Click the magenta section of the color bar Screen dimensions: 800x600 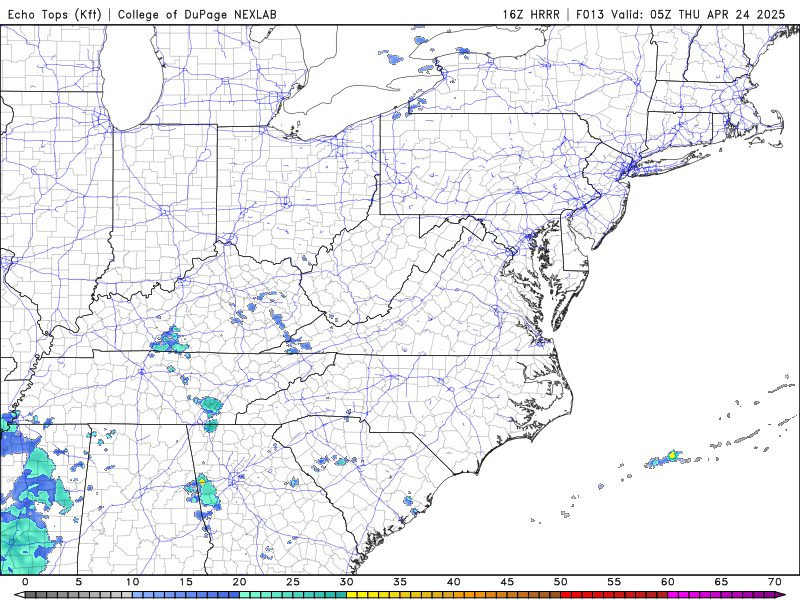[721, 595]
